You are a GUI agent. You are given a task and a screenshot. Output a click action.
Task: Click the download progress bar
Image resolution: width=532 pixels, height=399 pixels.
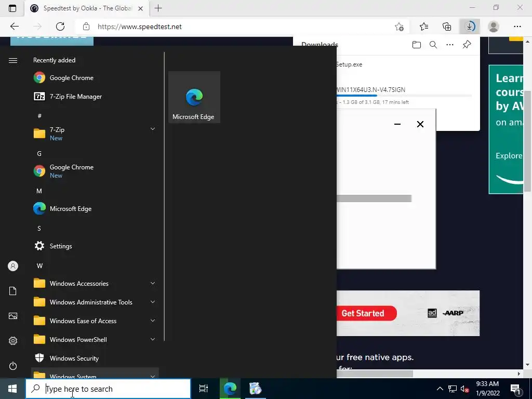tap(404, 96)
